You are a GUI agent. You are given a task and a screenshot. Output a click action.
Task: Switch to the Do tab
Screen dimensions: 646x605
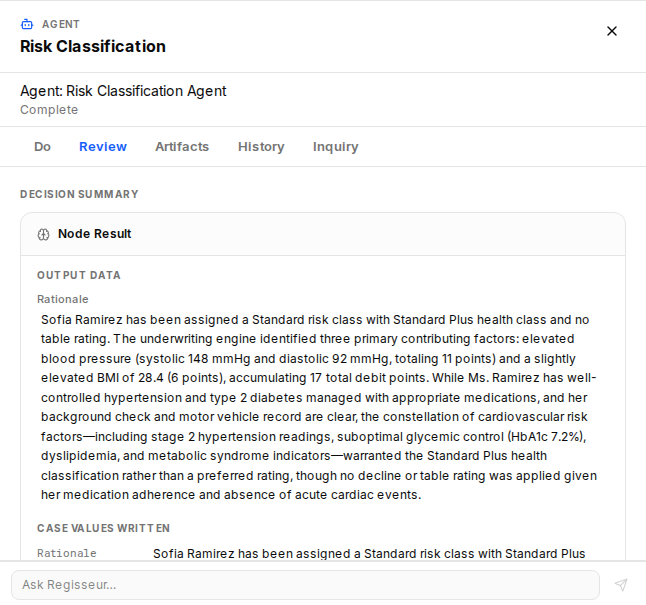(x=42, y=147)
